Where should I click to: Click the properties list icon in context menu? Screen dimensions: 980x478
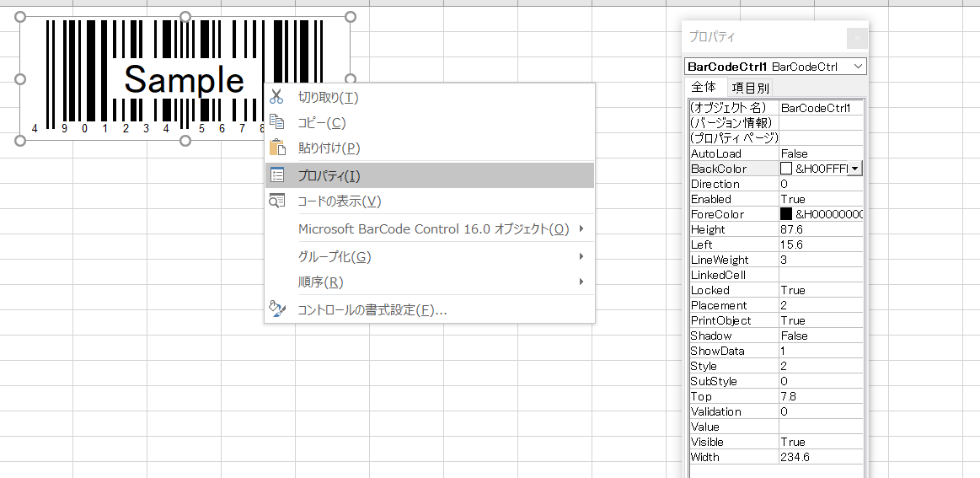point(277,175)
